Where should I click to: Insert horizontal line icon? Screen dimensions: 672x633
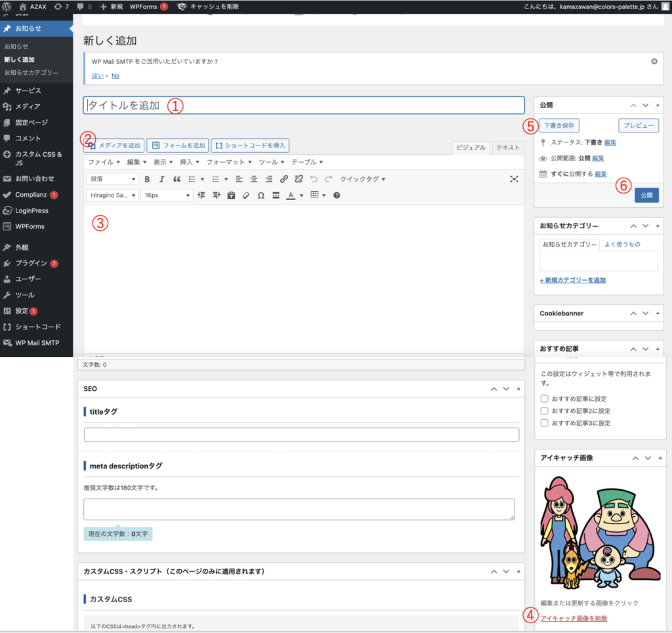[x=276, y=195]
